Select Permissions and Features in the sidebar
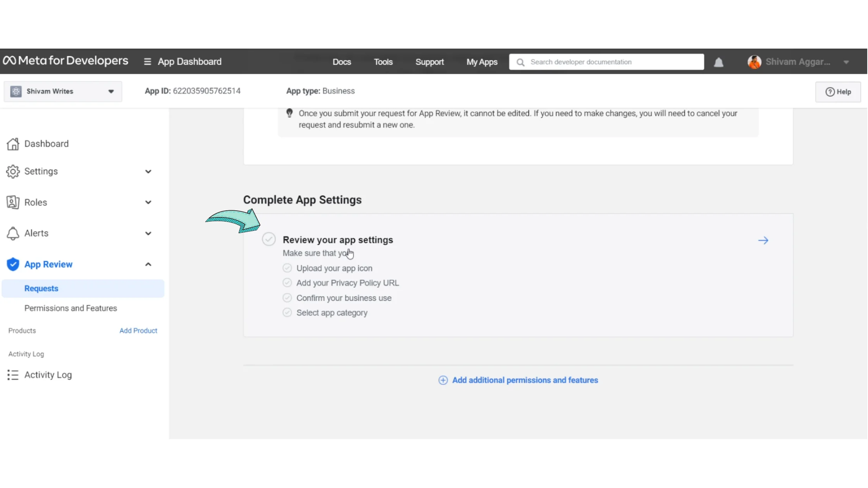This screenshot has width=868, height=488. click(x=71, y=308)
